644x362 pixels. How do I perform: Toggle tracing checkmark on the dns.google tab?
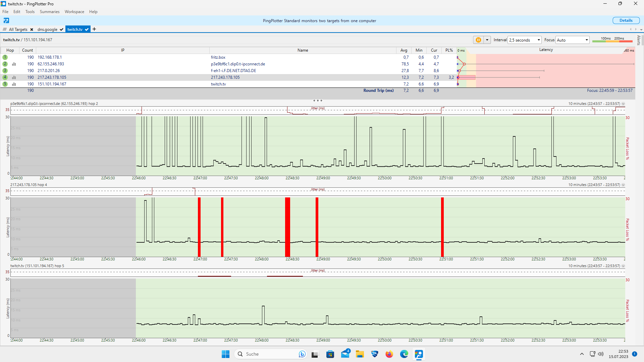coord(61,29)
